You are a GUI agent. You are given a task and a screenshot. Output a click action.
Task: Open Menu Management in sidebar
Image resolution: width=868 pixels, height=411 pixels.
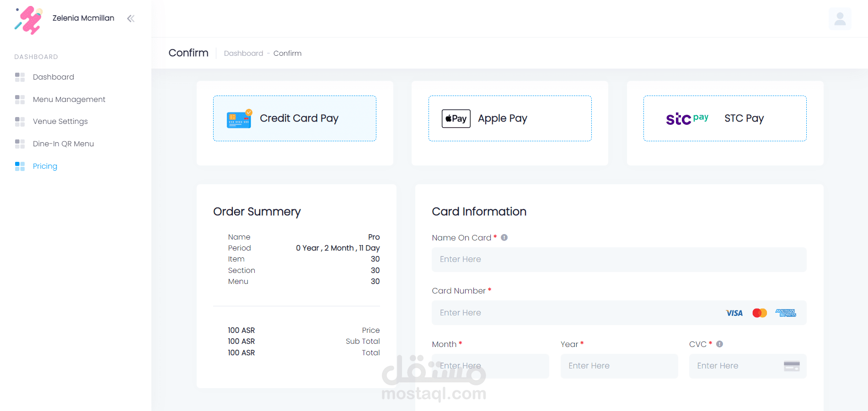69,99
